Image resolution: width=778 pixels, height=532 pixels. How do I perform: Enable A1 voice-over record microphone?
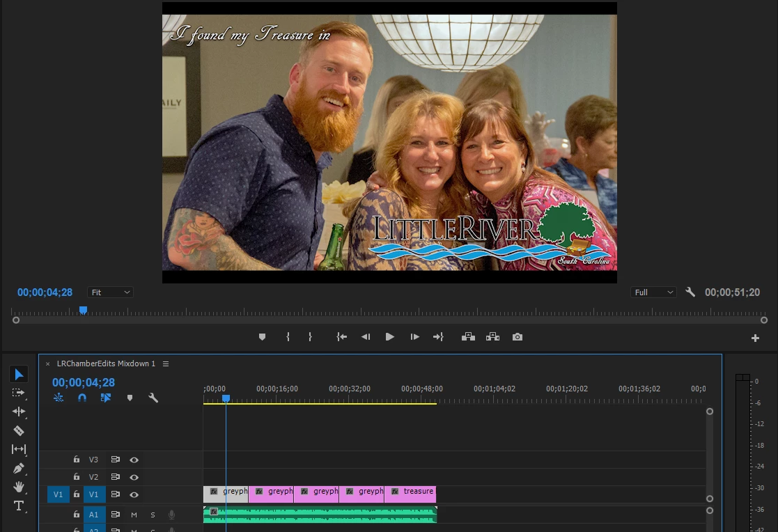(x=171, y=515)
